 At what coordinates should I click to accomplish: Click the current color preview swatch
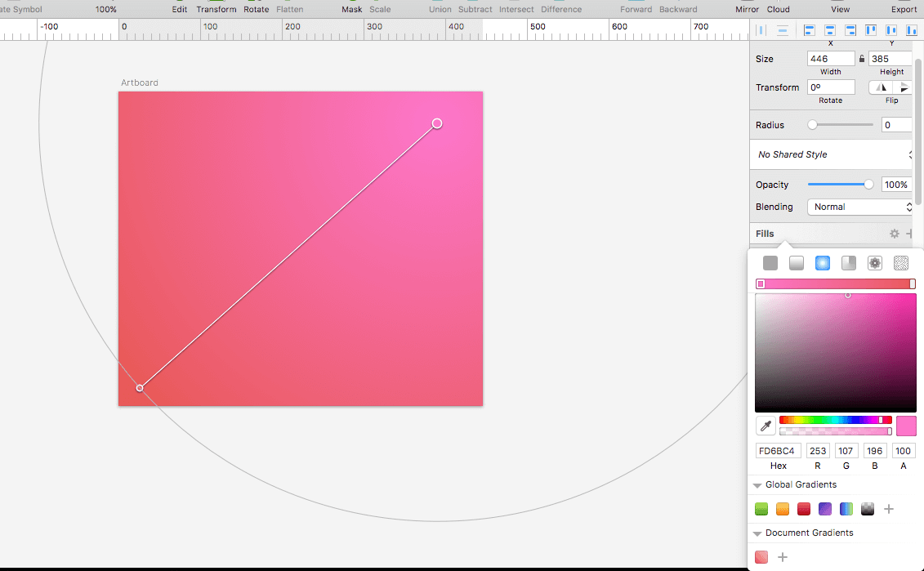(x=906, y=426)
